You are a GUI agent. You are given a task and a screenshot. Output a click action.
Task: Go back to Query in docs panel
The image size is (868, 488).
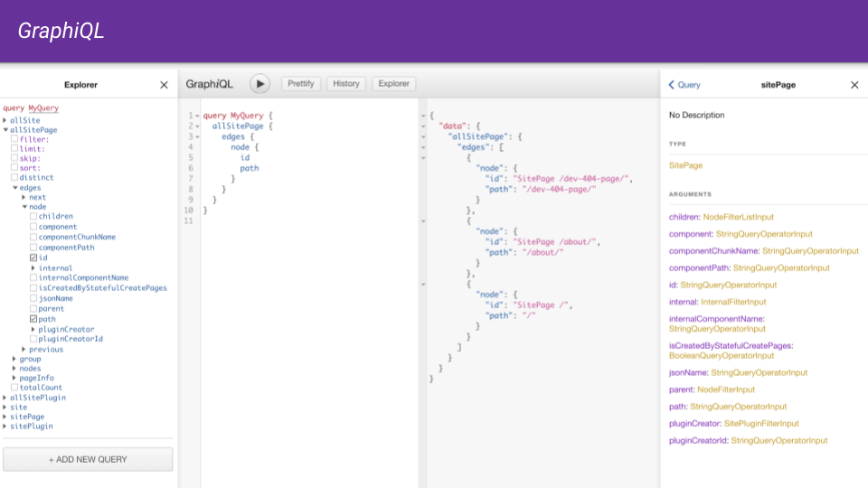[684, 85]
